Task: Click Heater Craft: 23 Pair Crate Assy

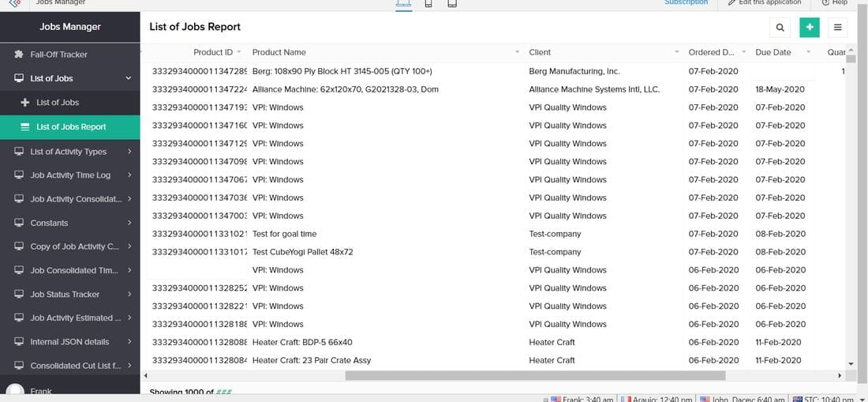Action: [312, 360]
